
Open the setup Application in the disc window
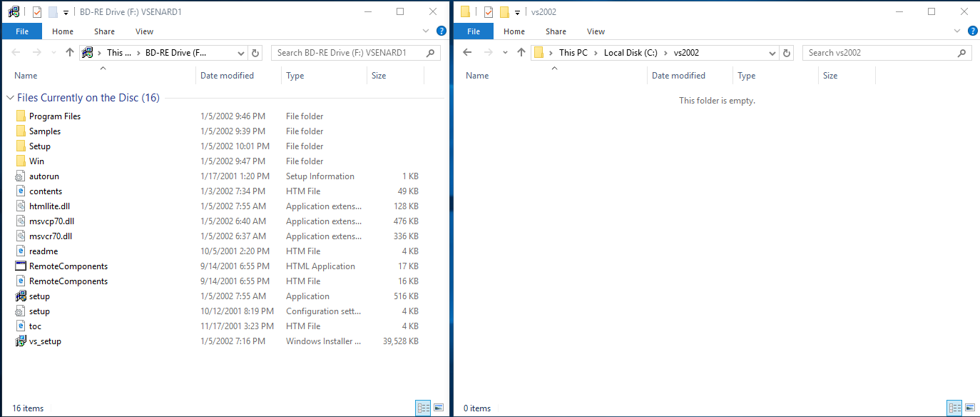pos(39,296)
